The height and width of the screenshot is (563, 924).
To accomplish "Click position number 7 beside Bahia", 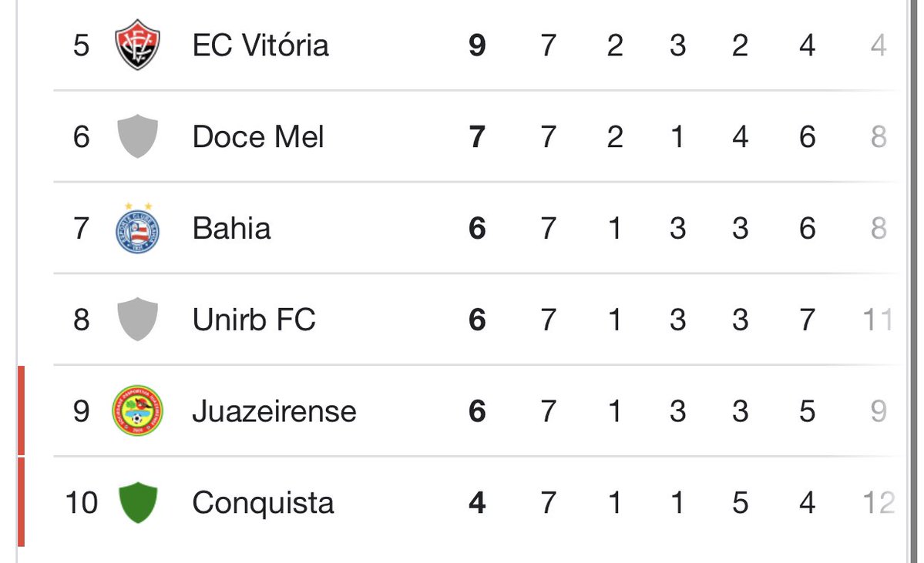I will pos(81,229).
